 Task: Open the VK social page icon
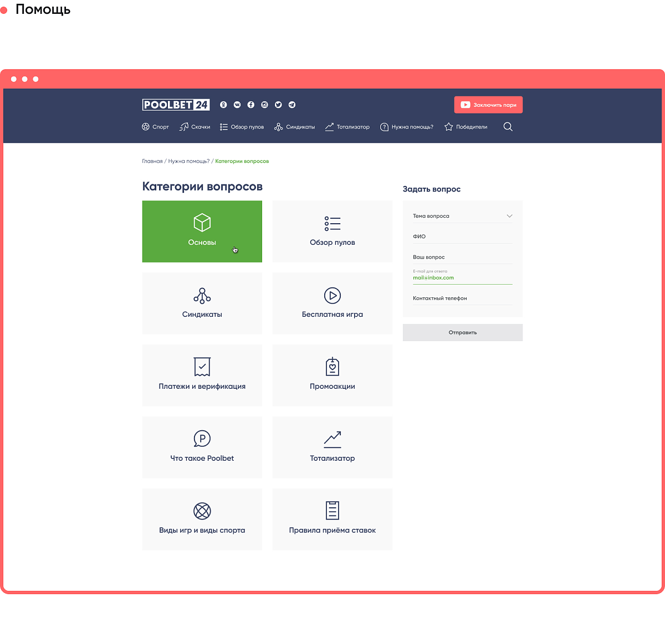237,105
